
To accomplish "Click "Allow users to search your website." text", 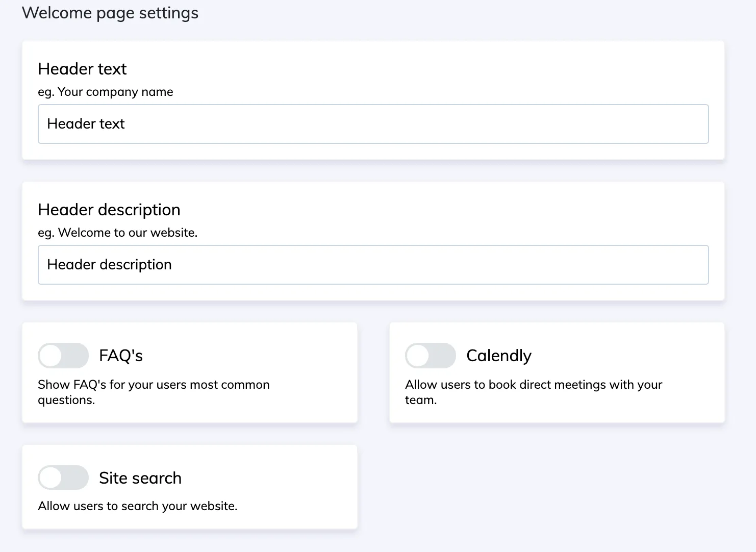I will coord(138,506).
